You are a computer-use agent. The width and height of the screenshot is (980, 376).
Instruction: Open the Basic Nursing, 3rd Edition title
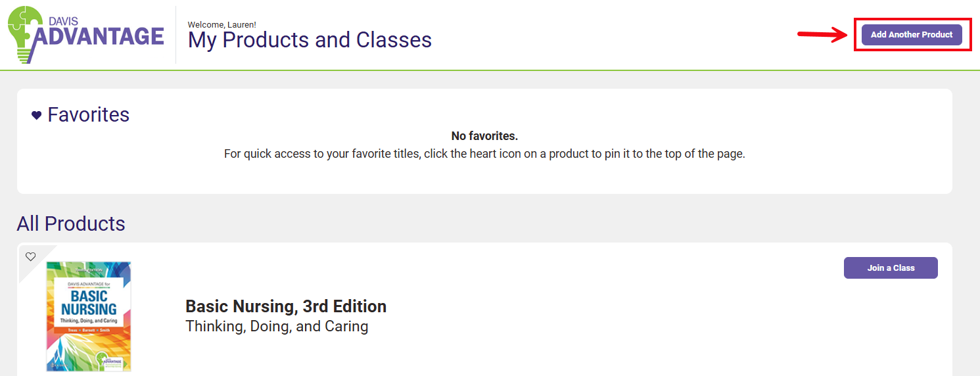pos(286,306)
